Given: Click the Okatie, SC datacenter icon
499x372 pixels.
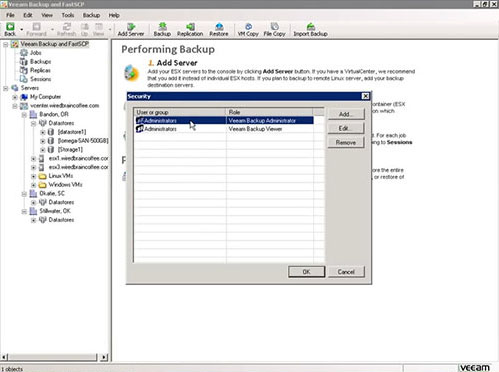Looking at the screenshot, I should [x=33, y=193].
